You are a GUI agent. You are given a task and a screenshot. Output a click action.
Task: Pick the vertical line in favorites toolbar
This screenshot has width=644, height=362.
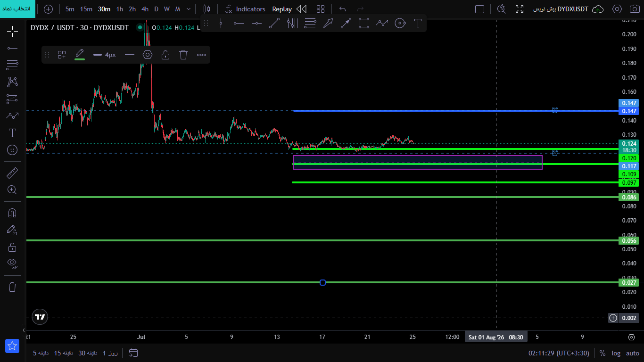pos(221,23)
